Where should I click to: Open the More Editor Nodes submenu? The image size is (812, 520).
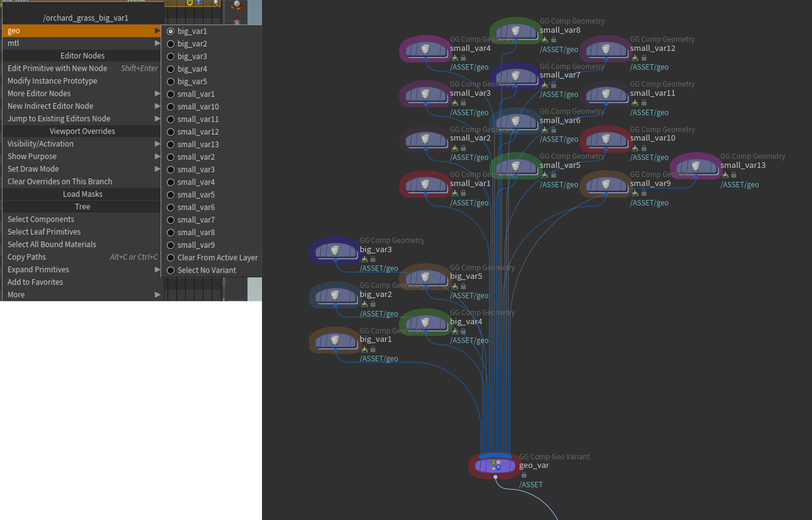pyautogui.click(x=82, y=93)
